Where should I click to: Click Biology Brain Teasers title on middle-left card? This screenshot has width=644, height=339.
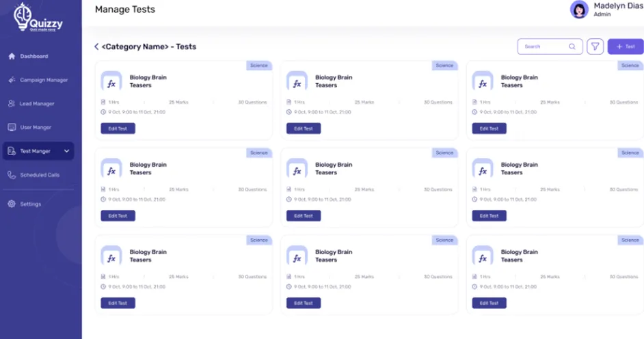click(148, 169)
